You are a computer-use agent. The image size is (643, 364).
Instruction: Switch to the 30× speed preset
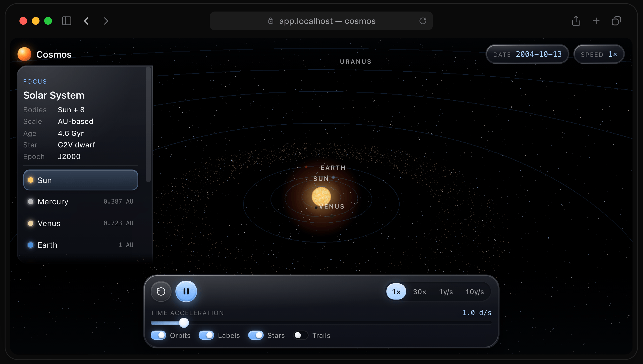[419, 292]
